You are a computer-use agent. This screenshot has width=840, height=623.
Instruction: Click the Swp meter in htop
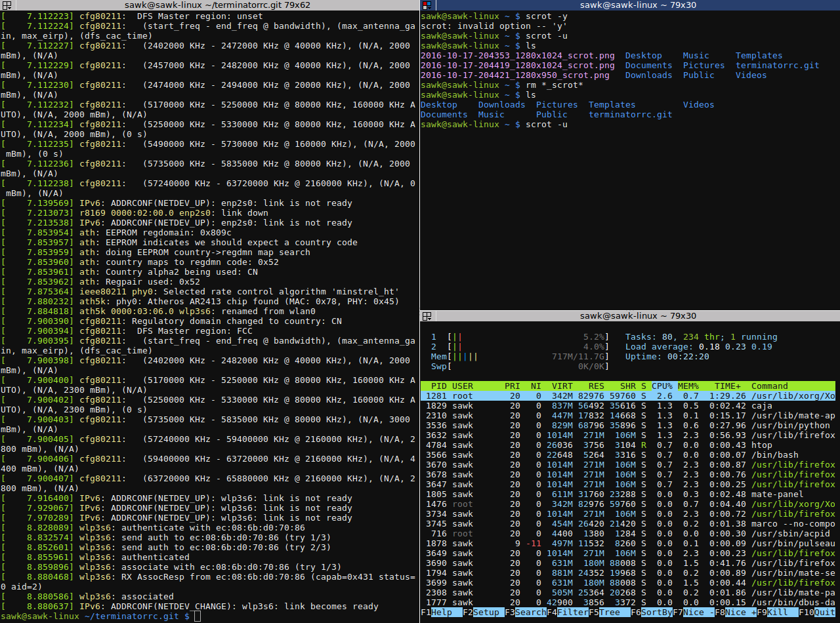(x=520, y=367)
